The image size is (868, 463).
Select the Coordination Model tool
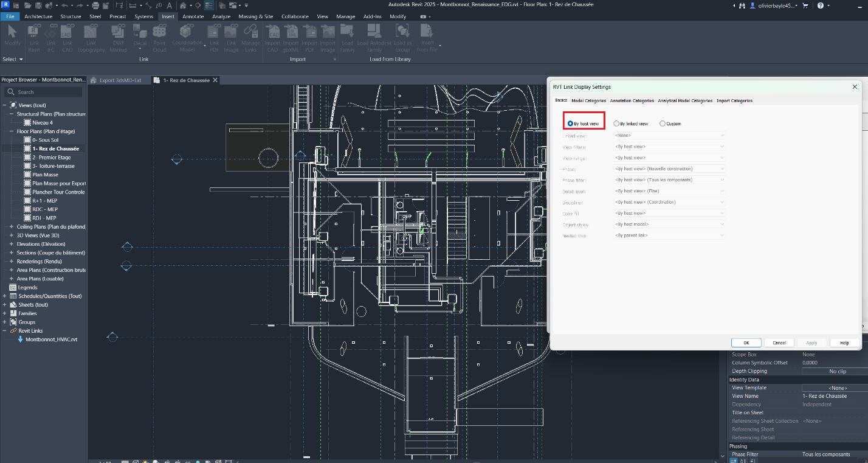pyautogui.click(x=187, y=40)
